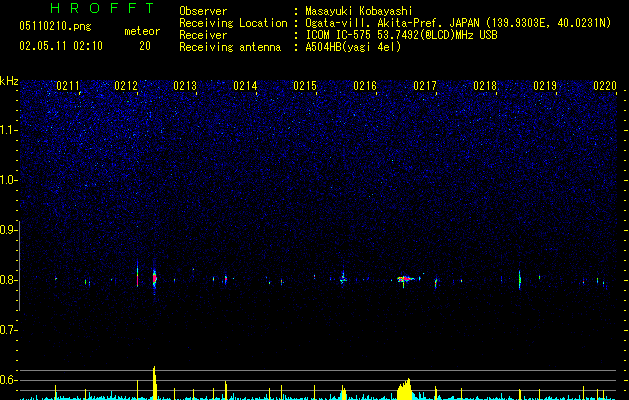Image resolution: width=629 pixels, height=400 pixels.
Task: Click the observer name Masayuki Kobayashi
Action: tap(359, 11)
